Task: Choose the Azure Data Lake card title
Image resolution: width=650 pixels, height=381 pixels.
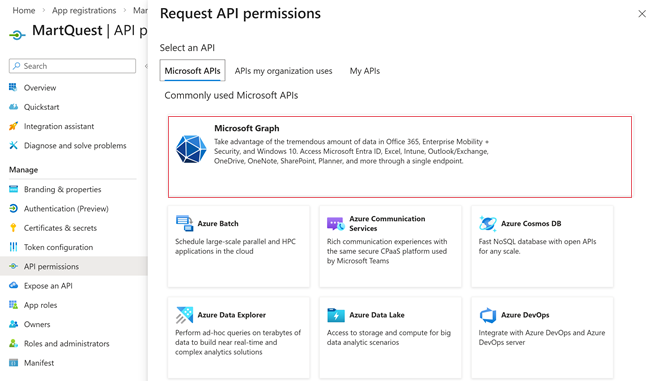Action: (x=377, y=315)
